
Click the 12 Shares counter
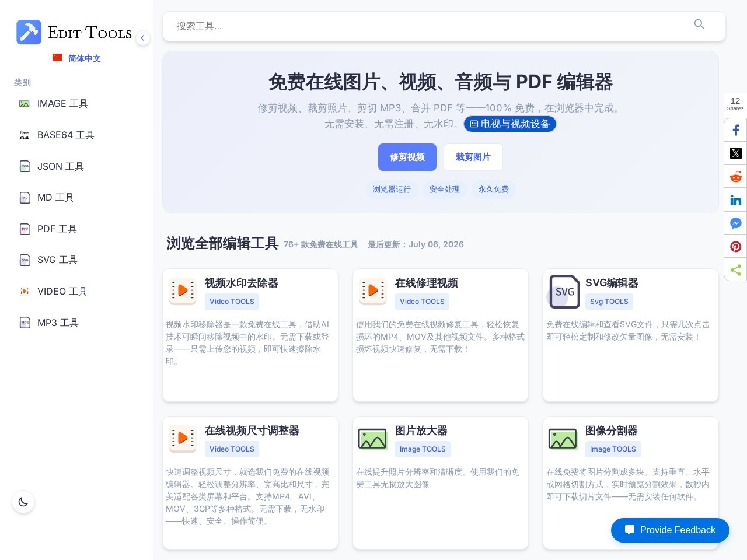click(x=735, y=104)
